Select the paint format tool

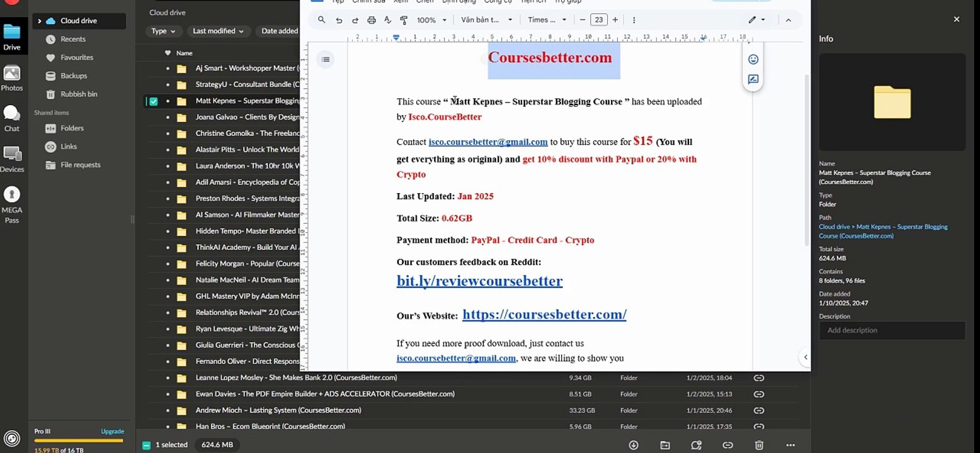tap(404, 20)
